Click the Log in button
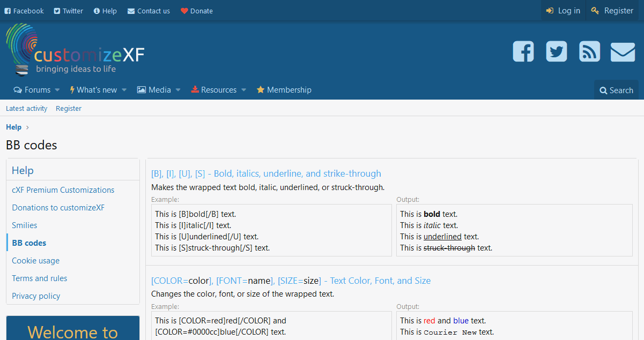 563,11
